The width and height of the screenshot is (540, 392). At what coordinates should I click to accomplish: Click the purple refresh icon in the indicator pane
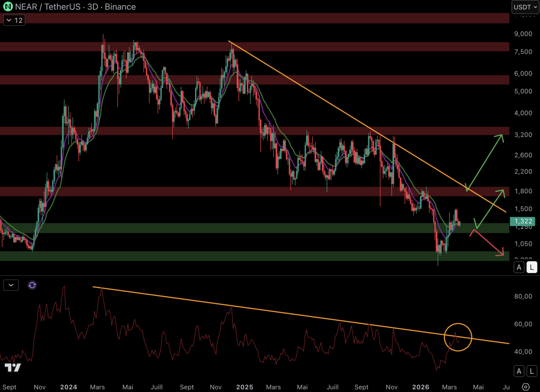pos(32,285)
